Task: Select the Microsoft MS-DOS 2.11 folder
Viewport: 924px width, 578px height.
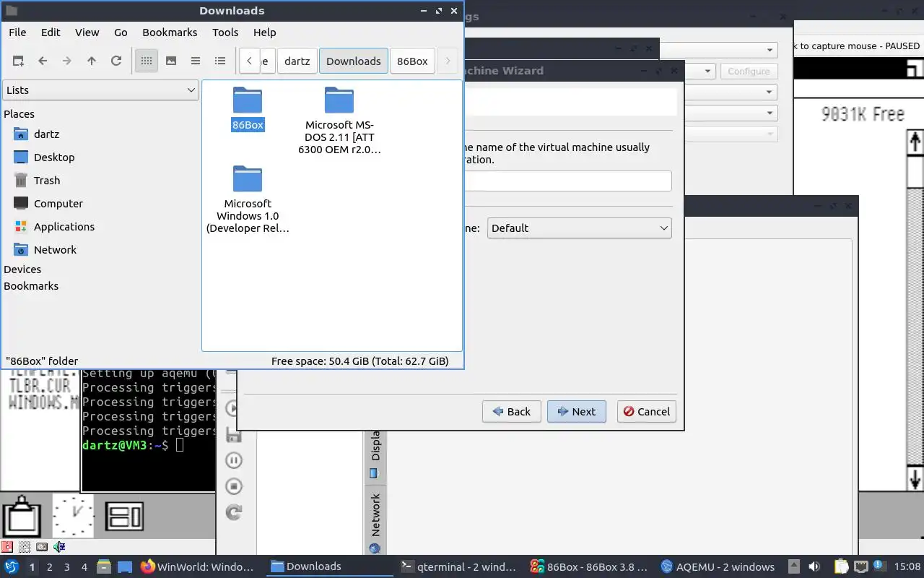Action: click(x=339, y=119)
